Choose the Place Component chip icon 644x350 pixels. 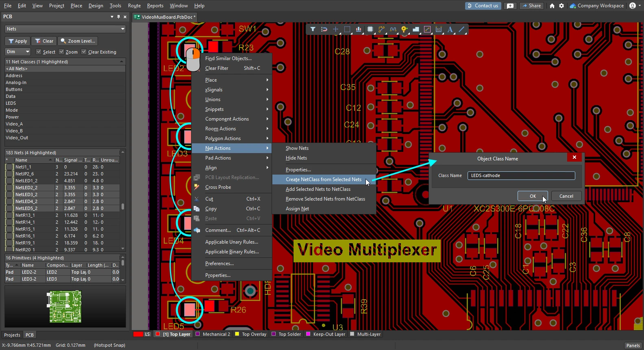tap(370, 29)
